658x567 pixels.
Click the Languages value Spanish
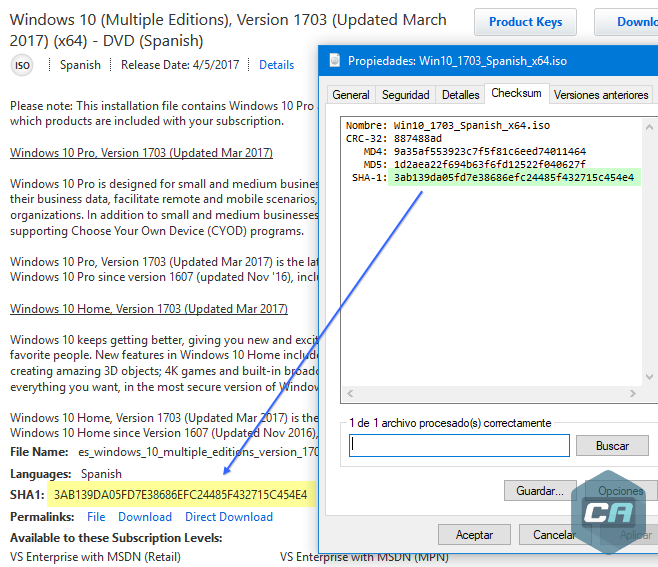click(x=101, y=474)
